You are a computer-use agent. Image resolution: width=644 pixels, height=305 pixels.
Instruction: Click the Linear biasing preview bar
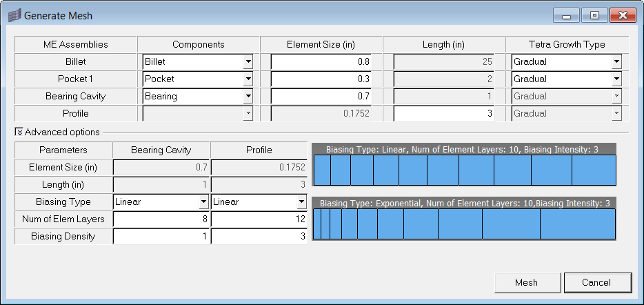pos(463,170)
